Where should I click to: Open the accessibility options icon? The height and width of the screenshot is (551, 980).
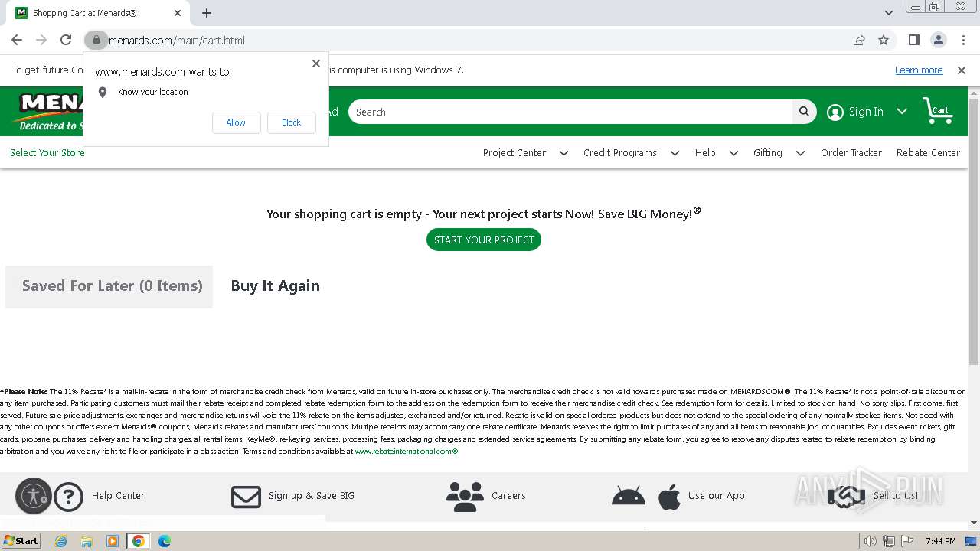tap(34, 496)
